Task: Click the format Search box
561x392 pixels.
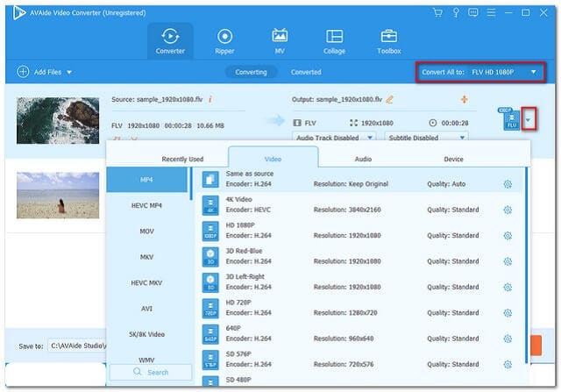Action: coord(151,373)
